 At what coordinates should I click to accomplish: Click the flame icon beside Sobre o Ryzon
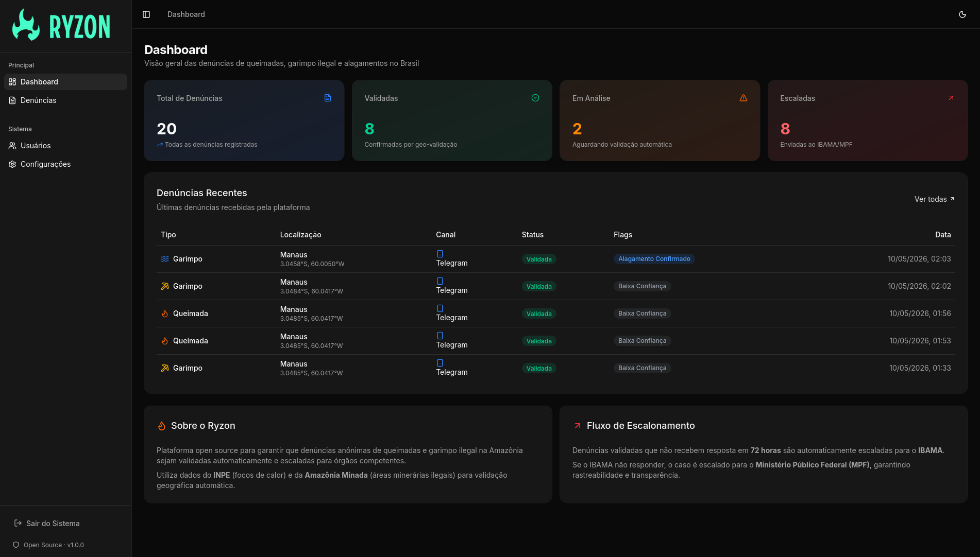point(162,426)
